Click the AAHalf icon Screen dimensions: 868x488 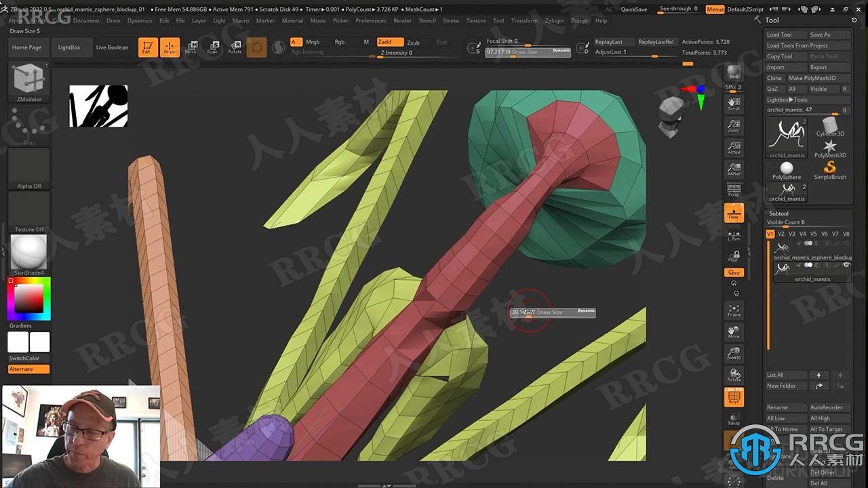(734, 169)
